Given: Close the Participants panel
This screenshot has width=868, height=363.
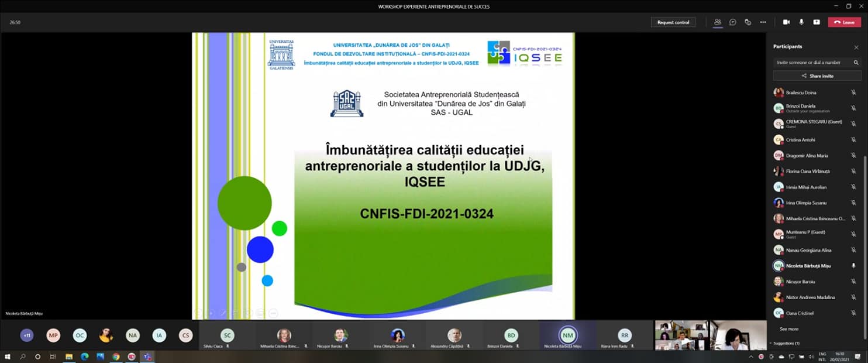Looking at the screenshot, I should [856, 47].
